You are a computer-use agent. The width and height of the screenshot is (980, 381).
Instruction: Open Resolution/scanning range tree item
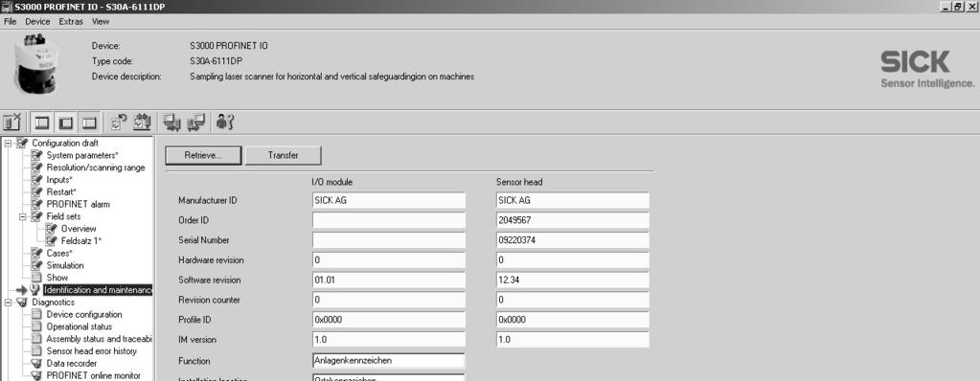pyautogui.click(x=96, y=168)
